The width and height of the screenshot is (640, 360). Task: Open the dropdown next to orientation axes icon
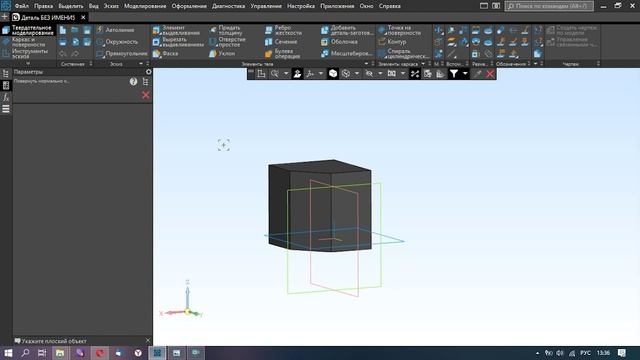coord(321,73)
